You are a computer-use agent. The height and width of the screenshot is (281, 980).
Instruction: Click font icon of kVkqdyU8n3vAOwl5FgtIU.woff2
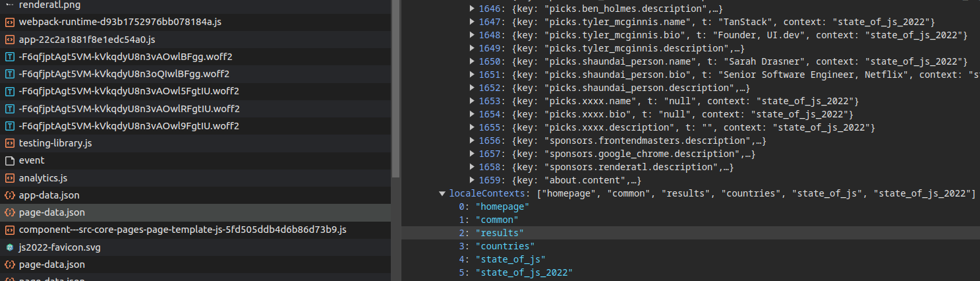click(9, 91)
